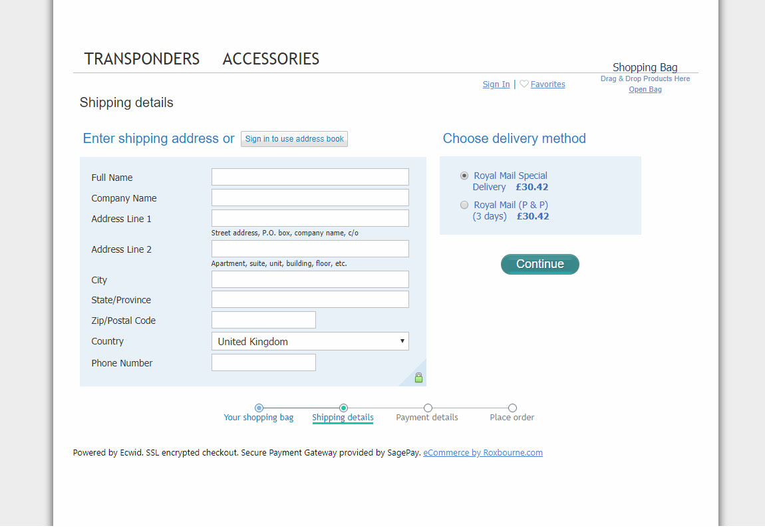Image resolution: width=765 pixels, height=532 pixels.
Task: Click the Continue button
Action: [540, 264]
